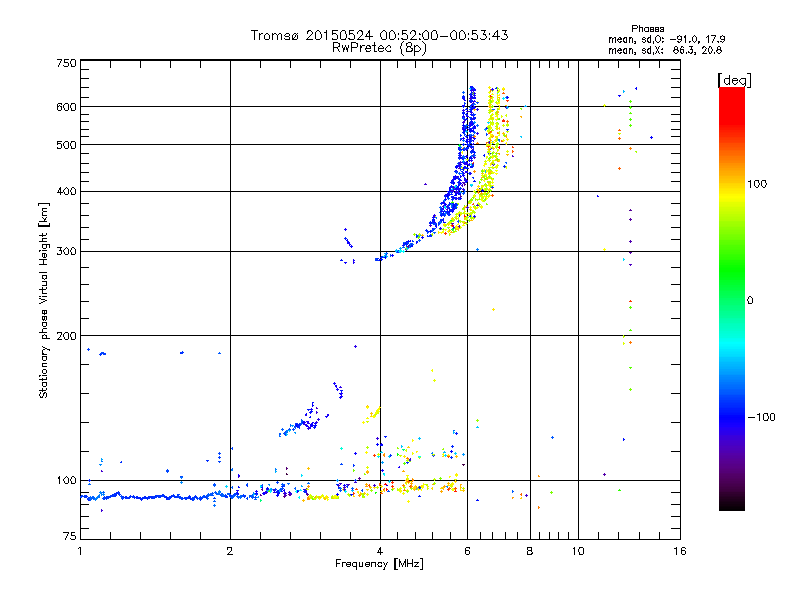800x600 pixels.
Task: Click the blue O-mode F-layer trace near 600 km
Action: (x=472, y=107)
